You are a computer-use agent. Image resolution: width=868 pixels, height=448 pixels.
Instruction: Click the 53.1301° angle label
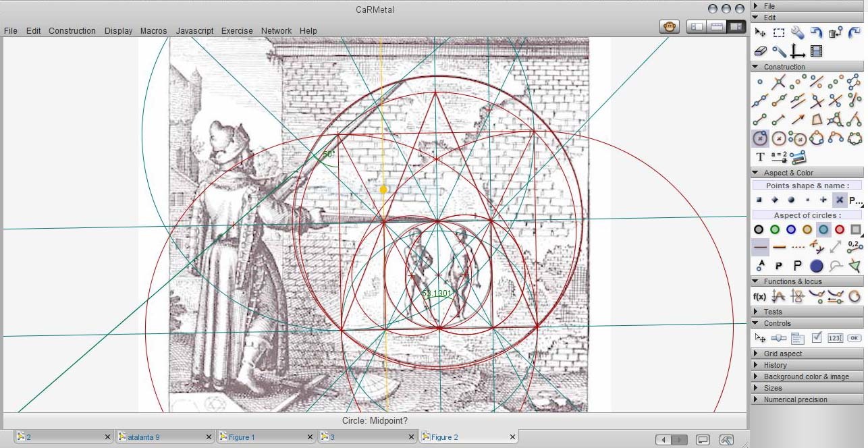pos(437,293)
